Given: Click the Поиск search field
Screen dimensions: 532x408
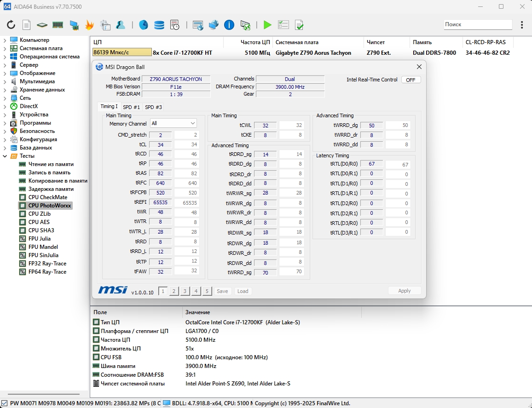Looking at the screenshot, I should (477, 24).
